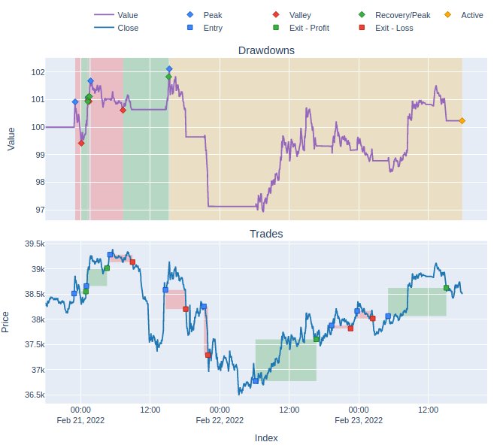Click the last green Exit-Profit marker on Trades
The height and width of the screenshot is (448, 503).
[447, 288]
